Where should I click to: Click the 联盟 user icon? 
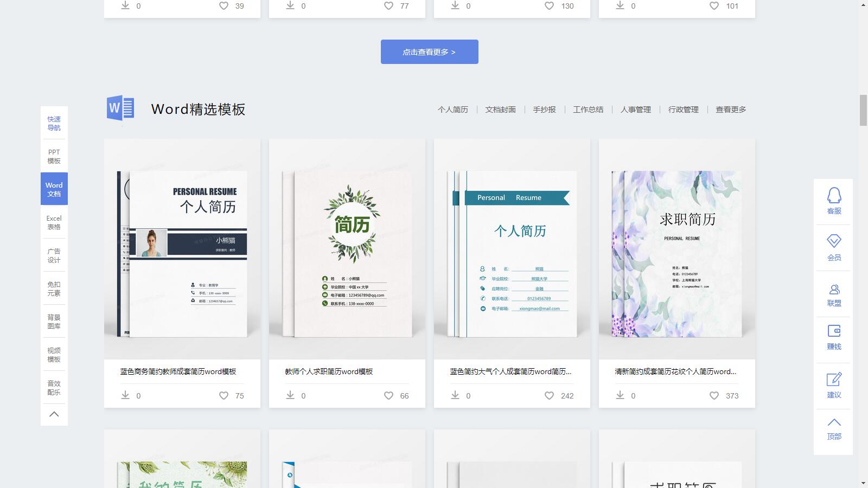coord(834,290)
